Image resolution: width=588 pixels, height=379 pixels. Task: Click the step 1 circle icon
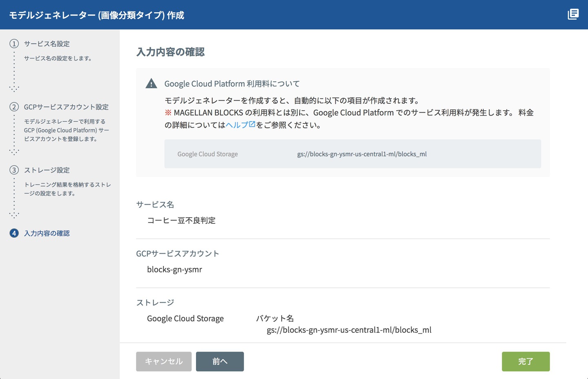click(x=14, y=44)
